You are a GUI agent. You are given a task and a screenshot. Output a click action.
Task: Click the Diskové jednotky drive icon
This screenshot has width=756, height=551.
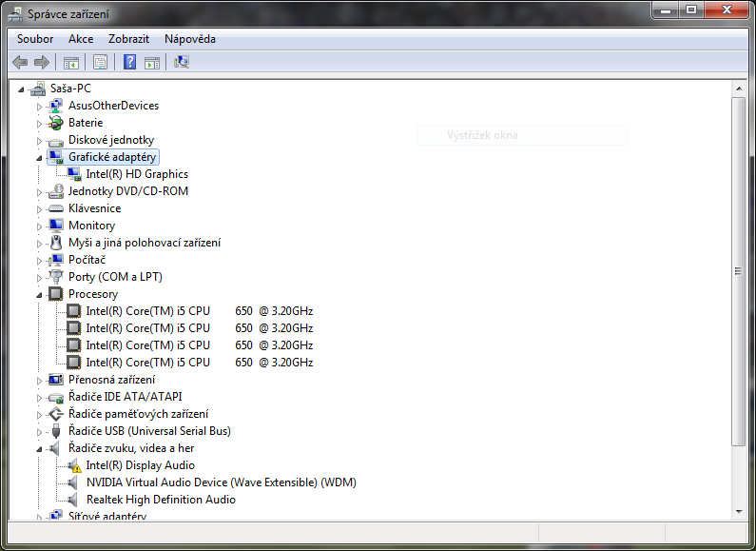click(56, 141)
